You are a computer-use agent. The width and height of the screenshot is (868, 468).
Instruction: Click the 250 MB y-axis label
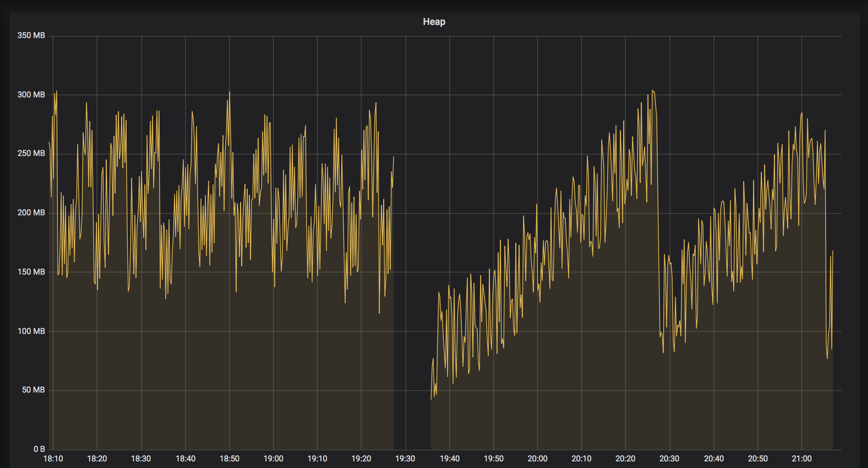click(32, 154)
